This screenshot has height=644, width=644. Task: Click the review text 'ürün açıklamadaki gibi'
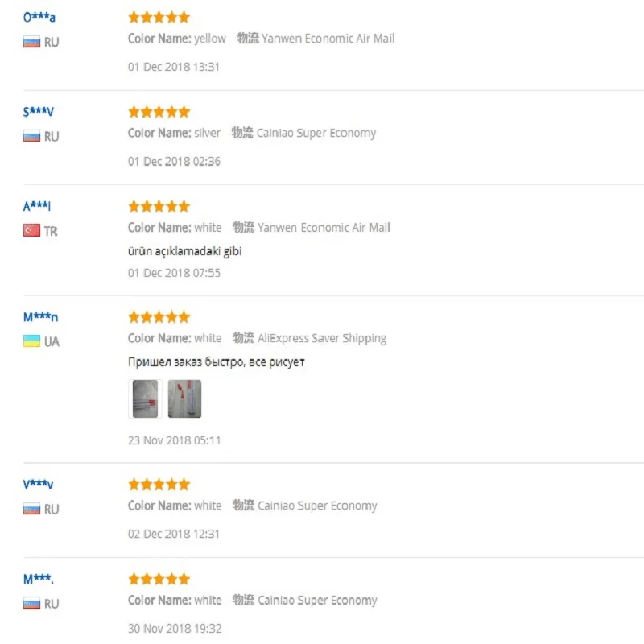184,250
